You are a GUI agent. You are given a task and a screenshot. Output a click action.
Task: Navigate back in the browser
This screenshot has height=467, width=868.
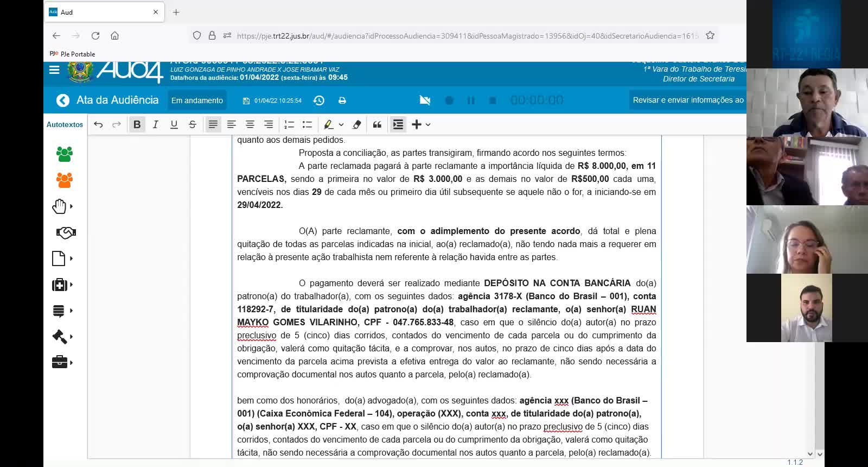(x=56, y=36)
